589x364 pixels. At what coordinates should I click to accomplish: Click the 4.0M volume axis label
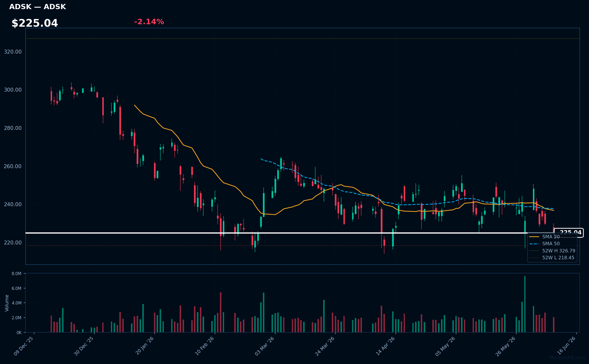pos(17,303)
